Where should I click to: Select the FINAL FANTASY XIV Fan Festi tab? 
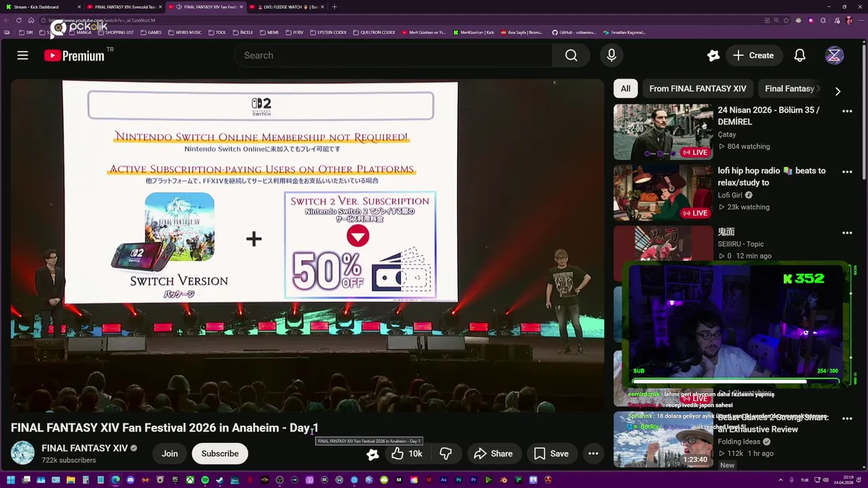[205, 7]
